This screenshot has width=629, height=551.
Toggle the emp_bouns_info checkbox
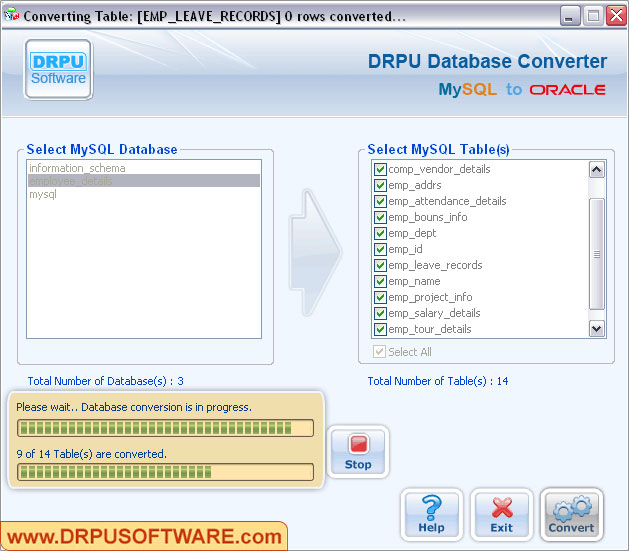(380, 217)
